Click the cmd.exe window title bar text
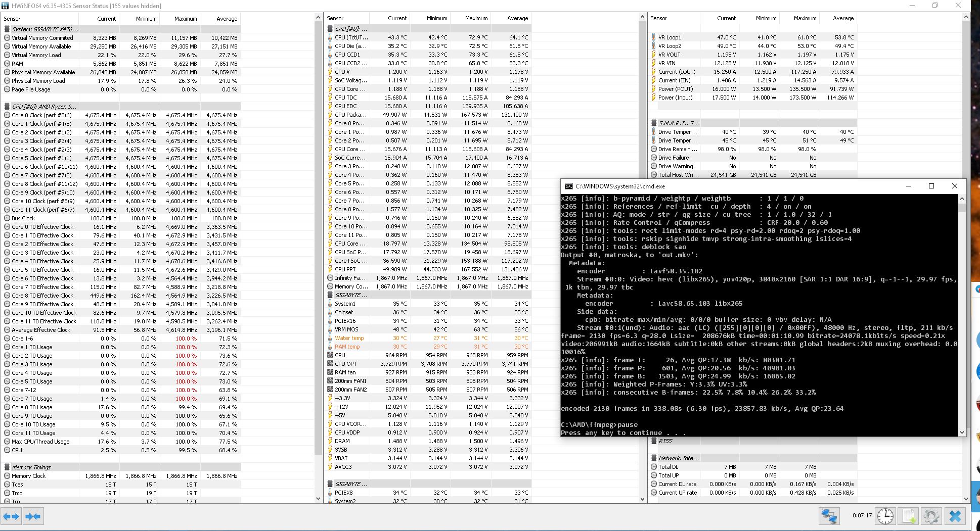 point(620,186)
